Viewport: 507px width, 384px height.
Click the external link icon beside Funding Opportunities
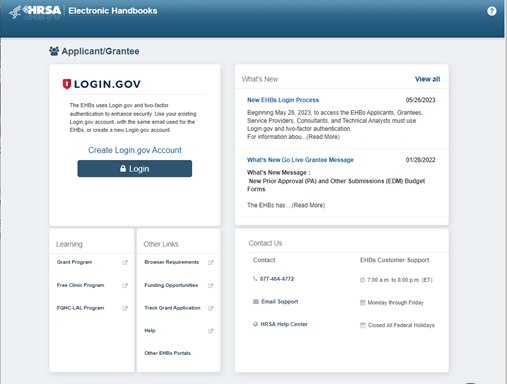(211, 285)
